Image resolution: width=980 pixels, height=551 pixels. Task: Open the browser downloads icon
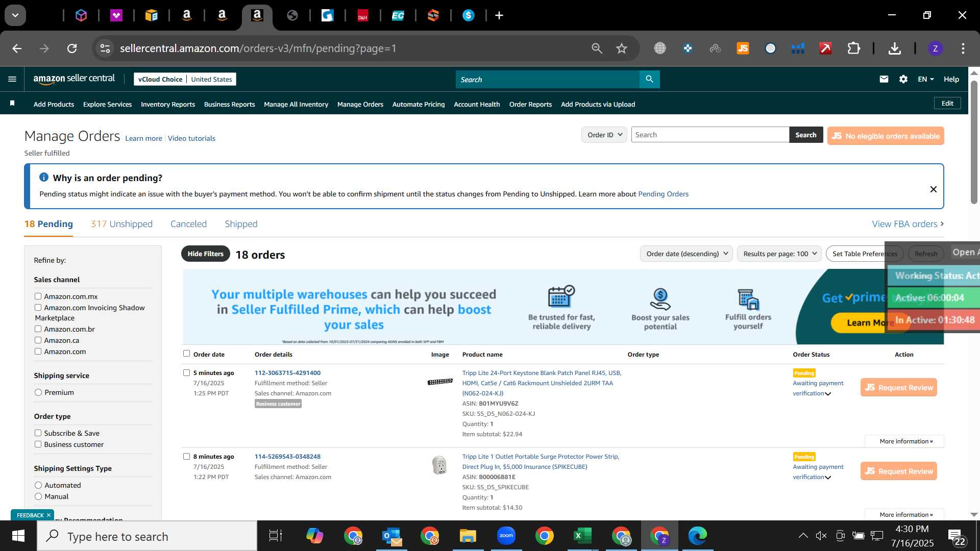(x=894, y=48)
